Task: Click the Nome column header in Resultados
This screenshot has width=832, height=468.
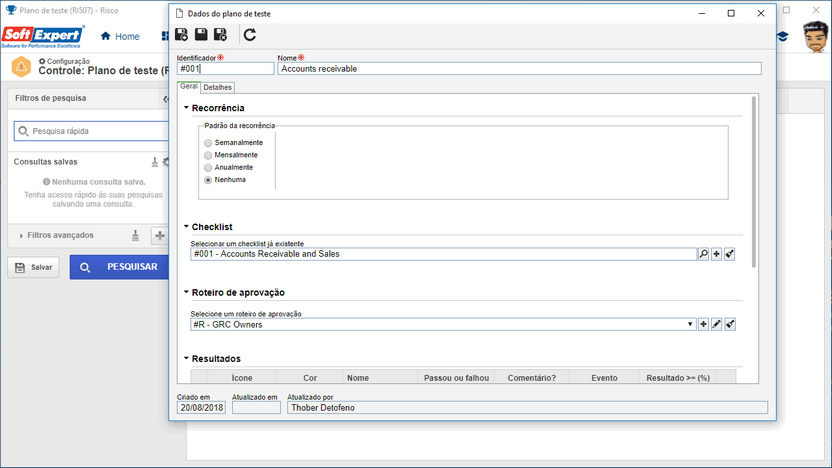Action: (380, 378)
